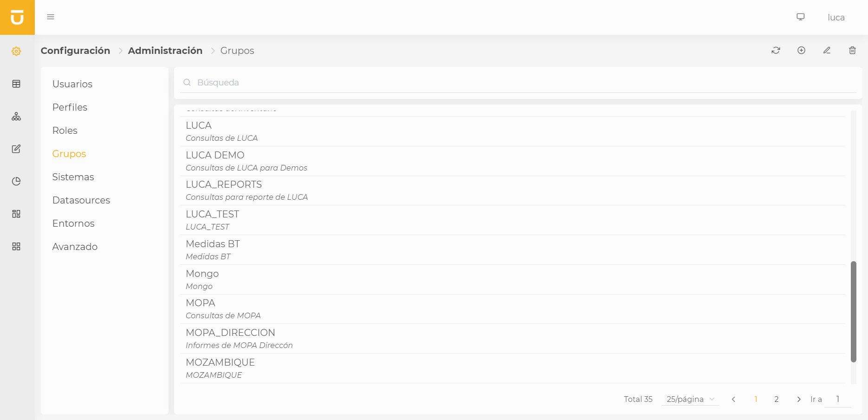This screenshot has height=420, width=868.
Task: Click the edit pencil icon
Action: [827, 50]
